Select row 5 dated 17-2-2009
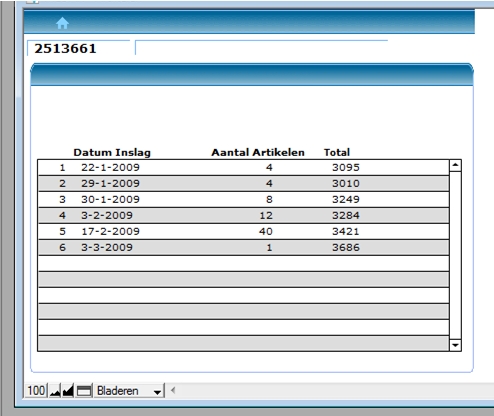Screen dimensions: 494x416 (x=244, y=232)
